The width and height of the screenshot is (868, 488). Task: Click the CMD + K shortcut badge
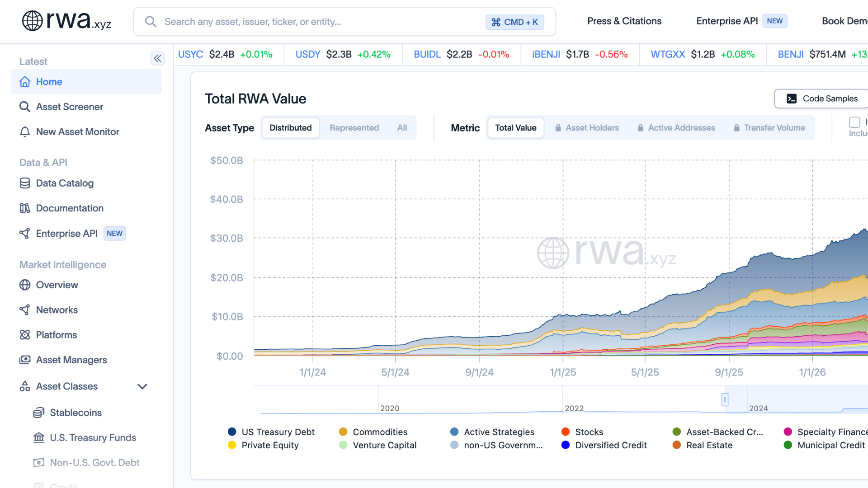point(515,22)
